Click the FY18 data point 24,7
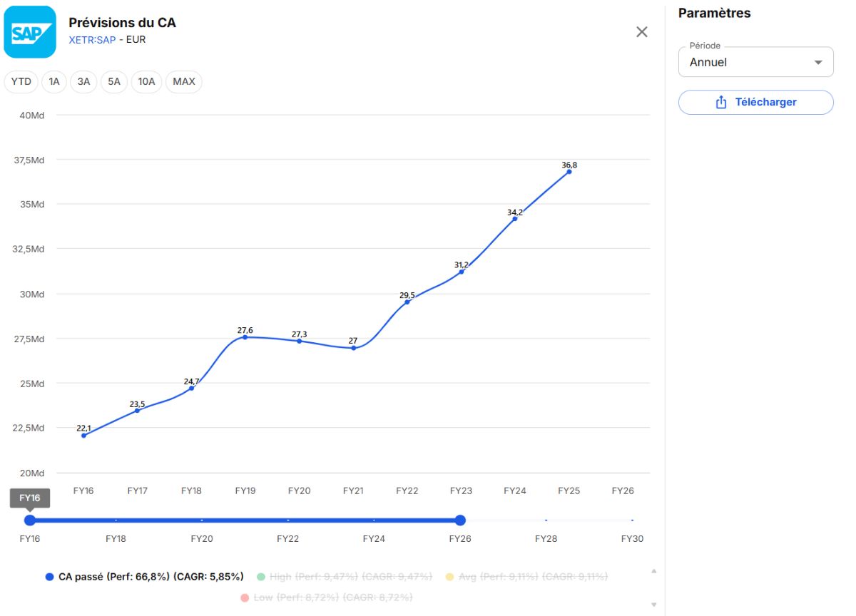The width and height of the screenshot is (856, 616). point(191,388)
